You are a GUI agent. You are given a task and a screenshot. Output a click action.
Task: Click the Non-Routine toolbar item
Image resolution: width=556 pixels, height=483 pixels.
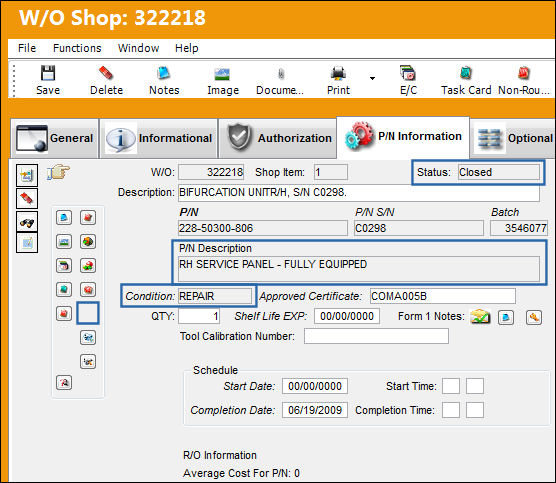(524, 80)
